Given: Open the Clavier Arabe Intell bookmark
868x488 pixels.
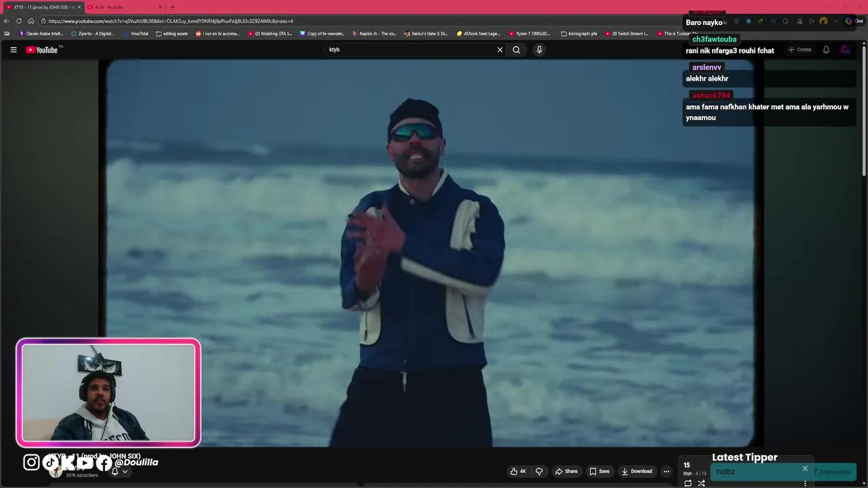Looking at the screenshot, I should point(41,33).
